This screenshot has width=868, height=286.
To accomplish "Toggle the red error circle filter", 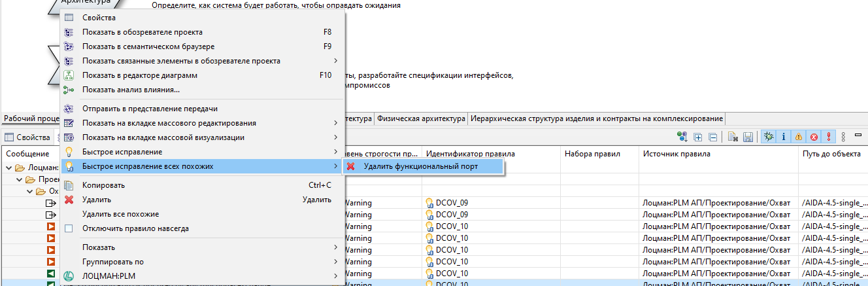I will 814,137.
